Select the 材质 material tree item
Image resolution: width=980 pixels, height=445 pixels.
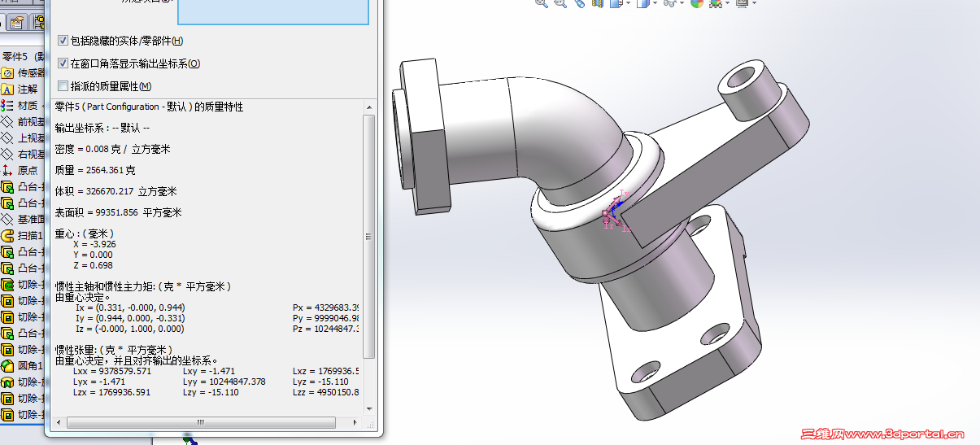(20, 106)
